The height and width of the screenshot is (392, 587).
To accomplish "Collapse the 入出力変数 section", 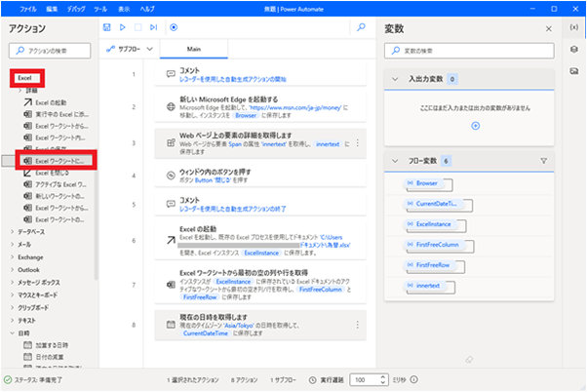I will (x=395, y=79).
